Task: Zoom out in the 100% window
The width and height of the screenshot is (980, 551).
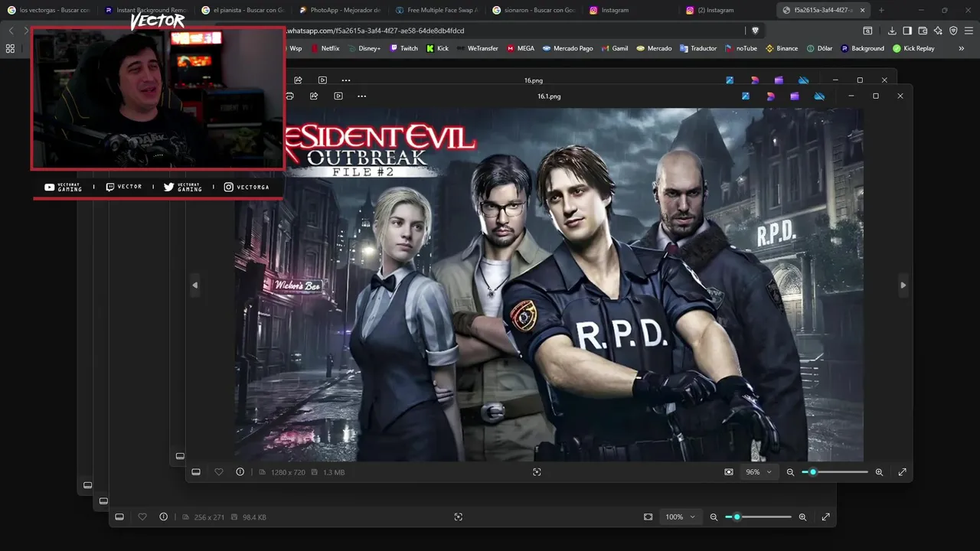Action: [x=714, y=517]
